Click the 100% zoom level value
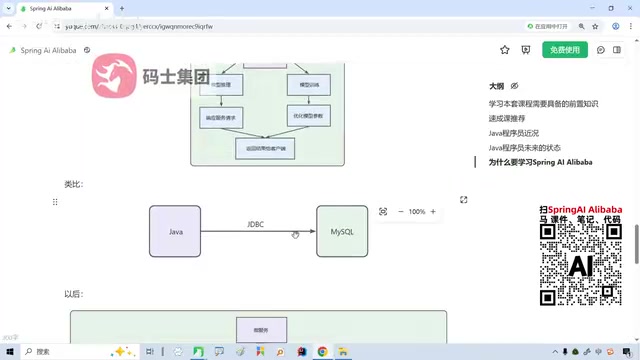The height and width of the screenshot is (360, 640). pos(417,211)
